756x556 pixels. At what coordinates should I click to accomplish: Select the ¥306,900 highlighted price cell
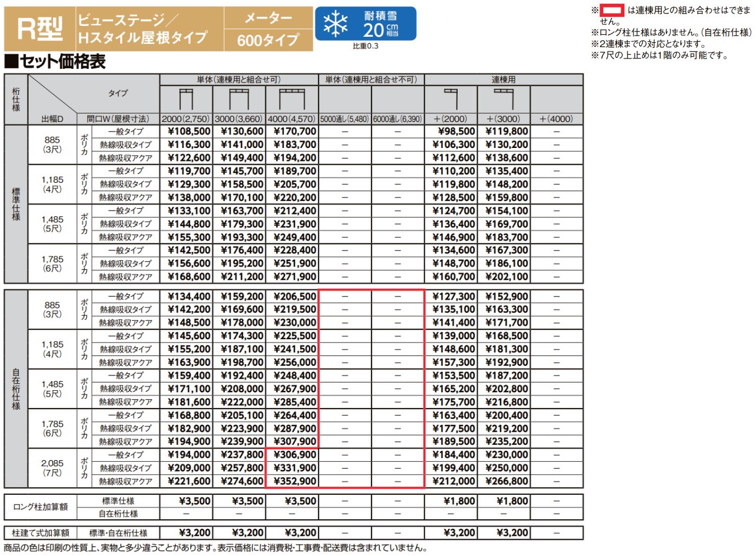(x=295, y=455)
